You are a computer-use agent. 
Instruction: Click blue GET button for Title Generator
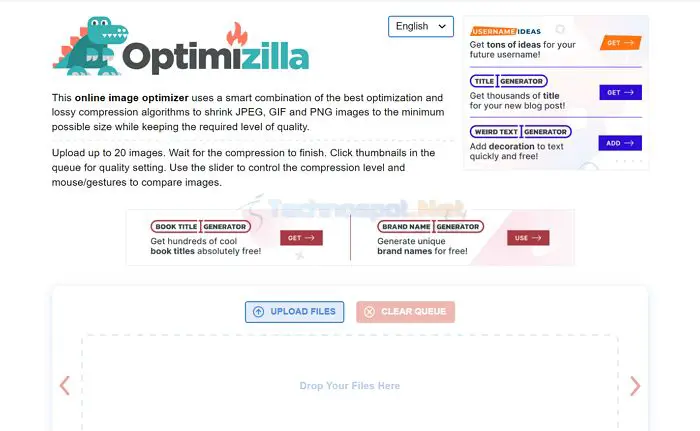tap(621, 92)
